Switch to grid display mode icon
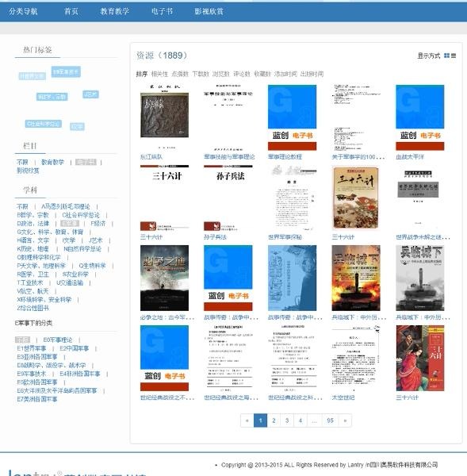The width and height of the screenshot is (467, 476). [x=446, y=56]
